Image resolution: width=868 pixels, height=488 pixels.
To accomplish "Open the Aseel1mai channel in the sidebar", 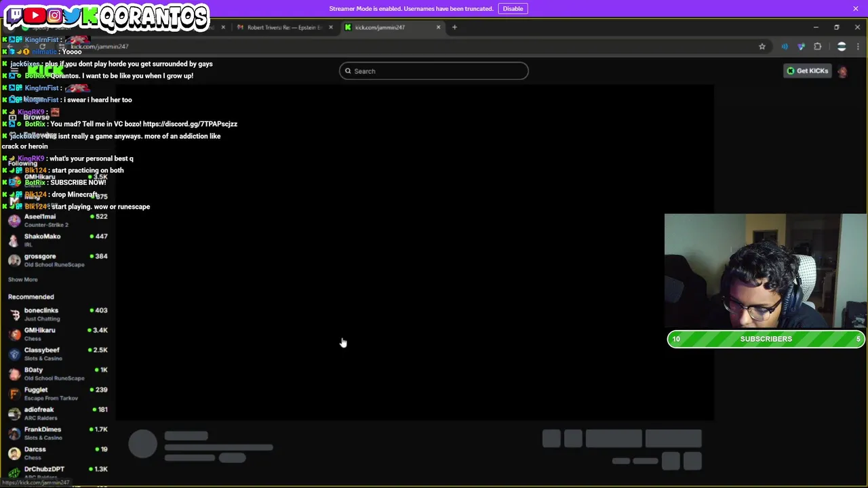I will pyautogui.click(x=58, y=220).
